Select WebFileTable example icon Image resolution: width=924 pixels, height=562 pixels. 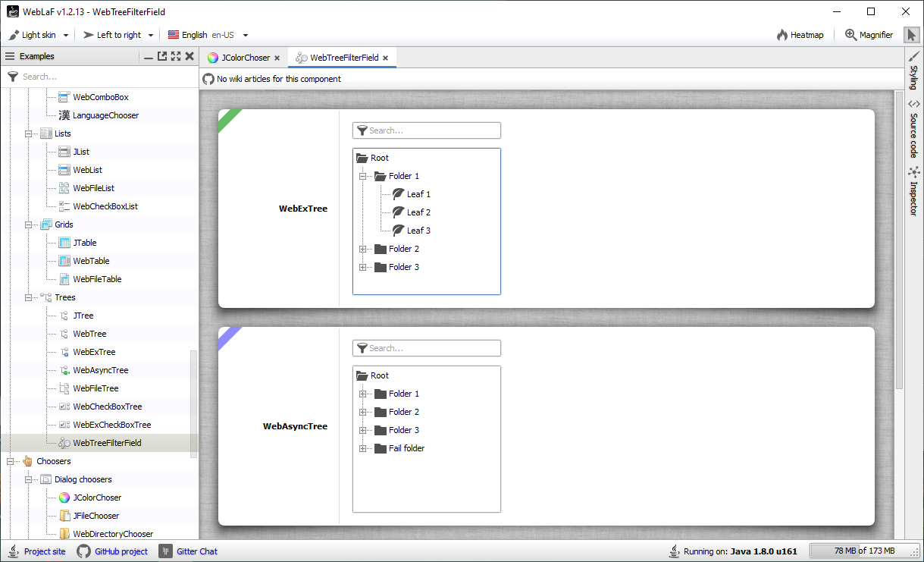[64, 279]
